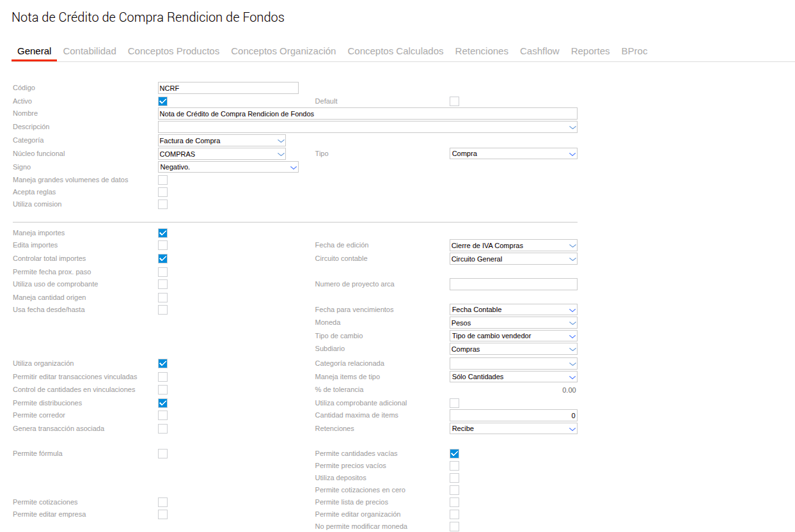Enable the Acepta reglas checkbox
This screenshot has height=532, width=795.
coord(162,192)
